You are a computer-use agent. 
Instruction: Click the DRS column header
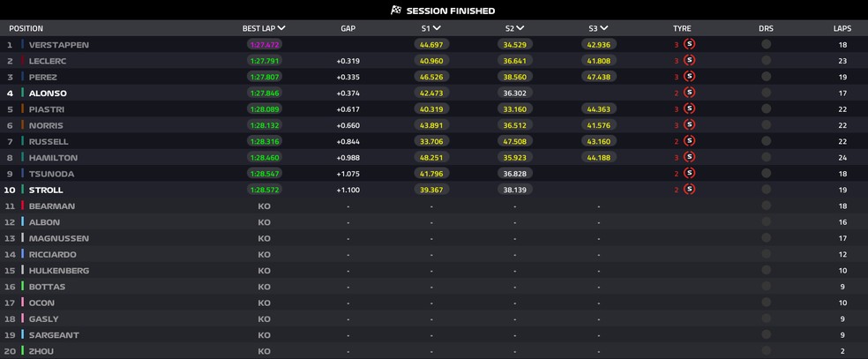tap(767, 28)
